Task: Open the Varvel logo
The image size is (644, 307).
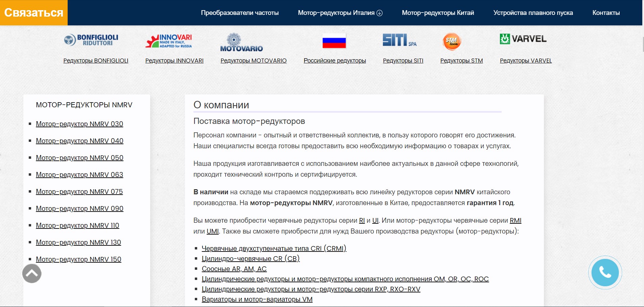Action: (x=523, y=39)
